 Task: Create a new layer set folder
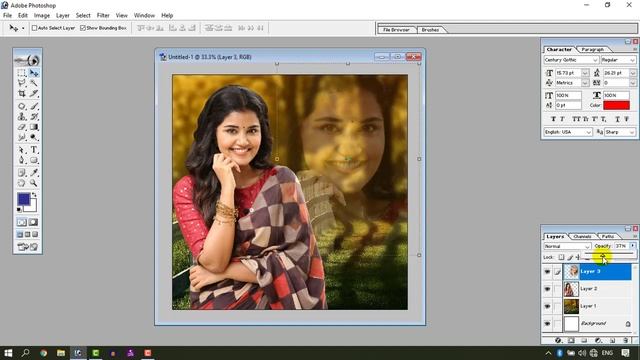[x=584, y=340]
